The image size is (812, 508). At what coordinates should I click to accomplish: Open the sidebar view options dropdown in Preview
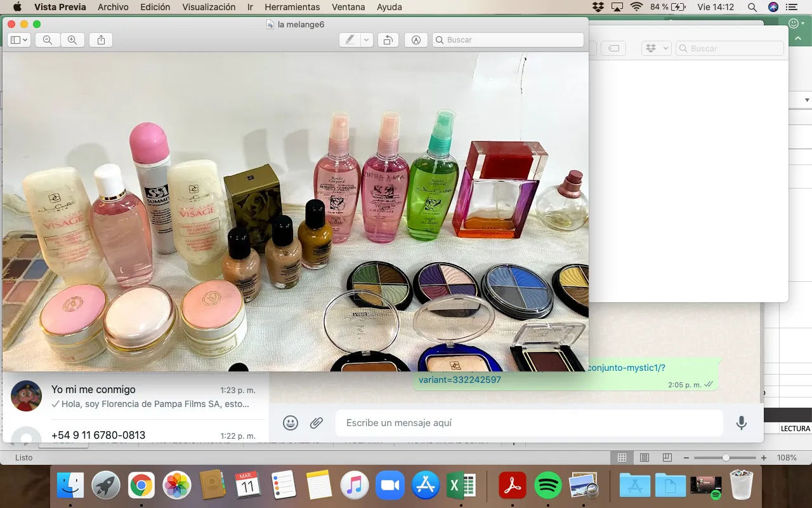25,39
